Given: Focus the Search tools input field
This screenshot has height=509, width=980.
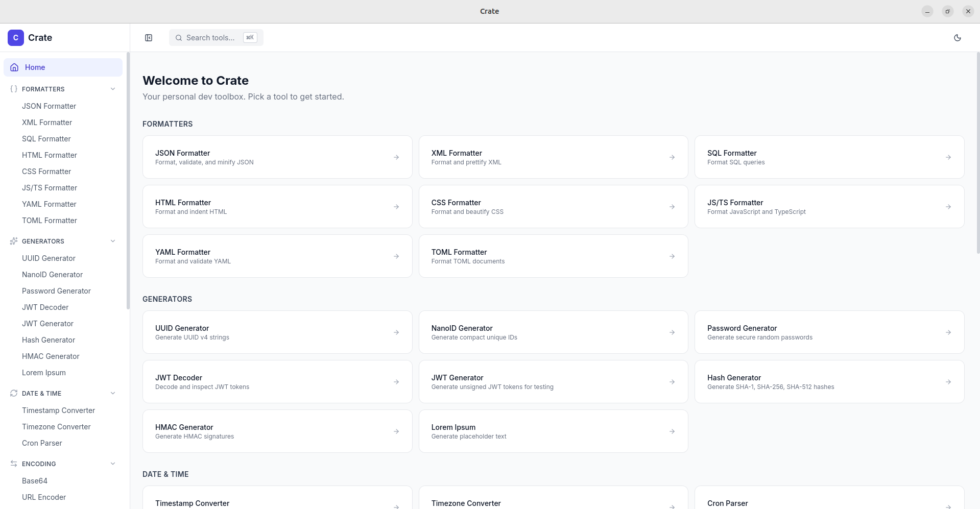Looking at the screenshot, I should (x=216, y=38).
